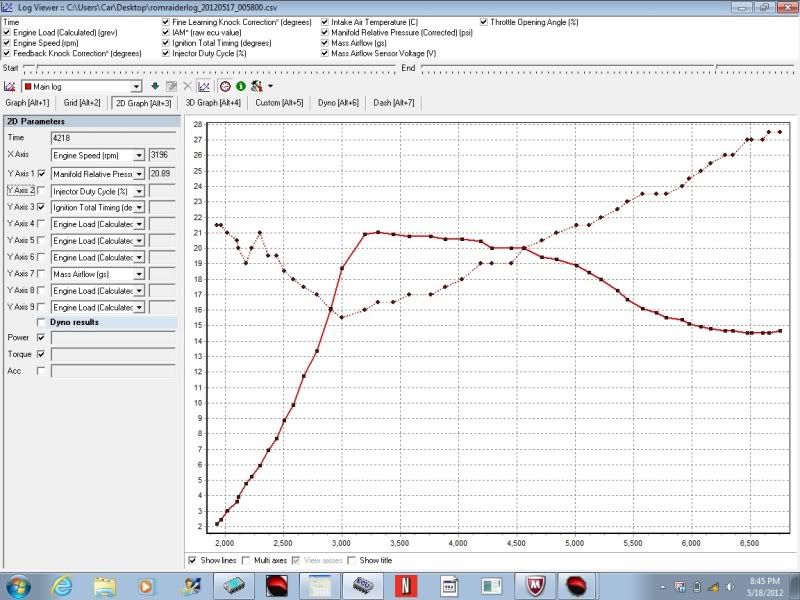Click the graph chart icon beside the X
Image resolution: width=800 pixels, height=600 pixels.
coord(204,86)
